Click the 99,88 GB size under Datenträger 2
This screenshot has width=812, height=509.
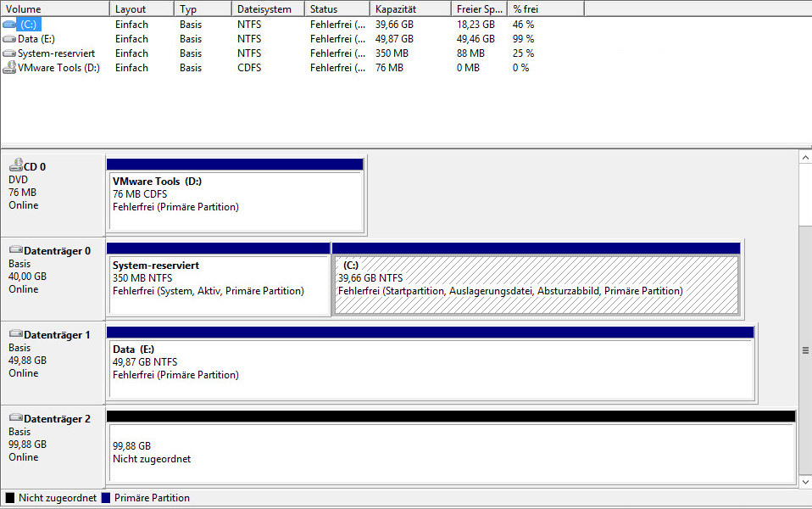(27, 445)
